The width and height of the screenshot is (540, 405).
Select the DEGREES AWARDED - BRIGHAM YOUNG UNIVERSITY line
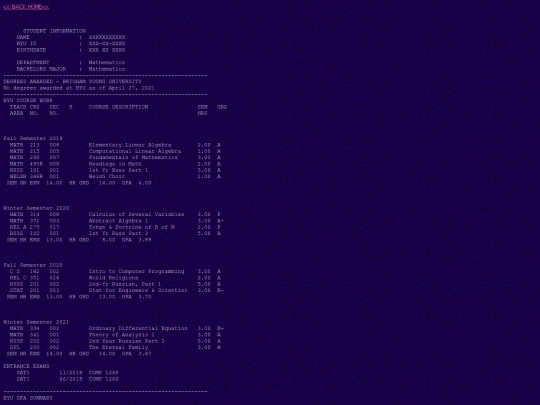(72, 82)
